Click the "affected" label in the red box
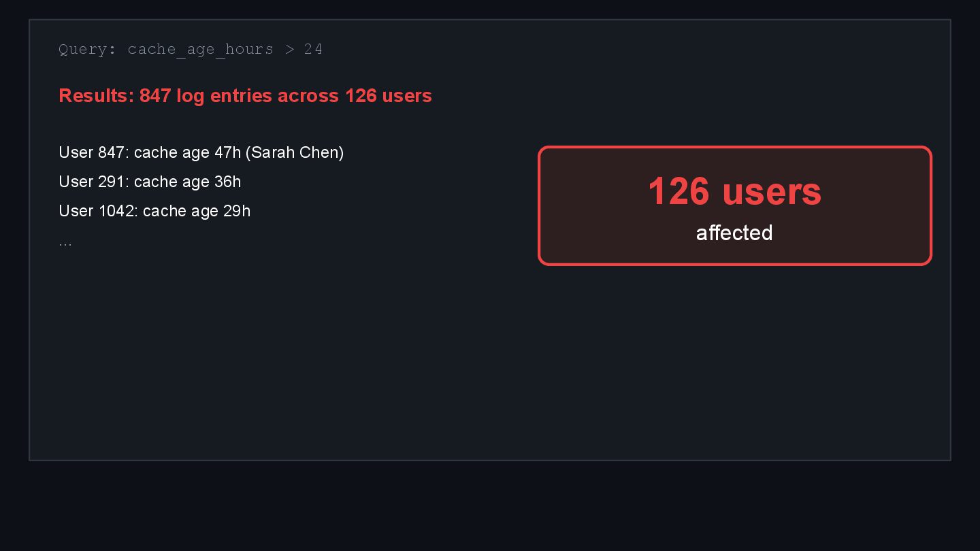 pyautogui.click(x=734, y=233)
